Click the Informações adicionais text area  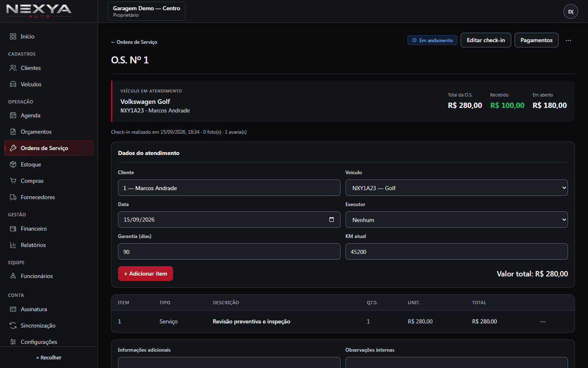(229, 363)
